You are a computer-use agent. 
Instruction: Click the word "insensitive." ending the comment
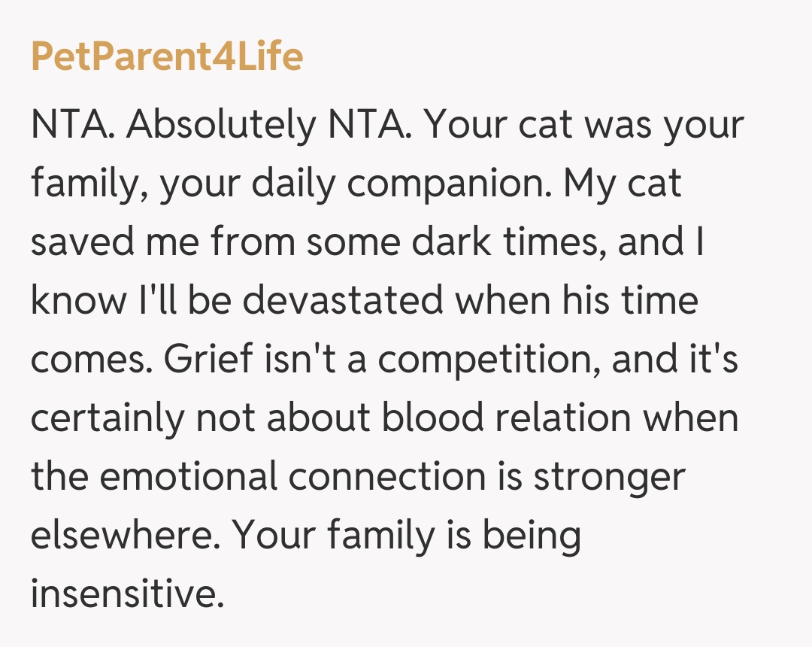(128, 593)
